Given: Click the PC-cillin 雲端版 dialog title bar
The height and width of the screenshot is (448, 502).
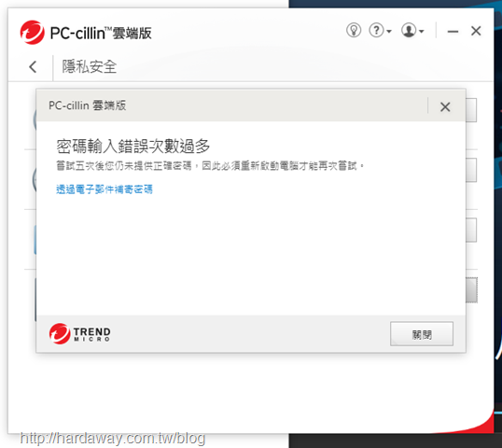Looking at the screenshot, I should coord(231,105).
